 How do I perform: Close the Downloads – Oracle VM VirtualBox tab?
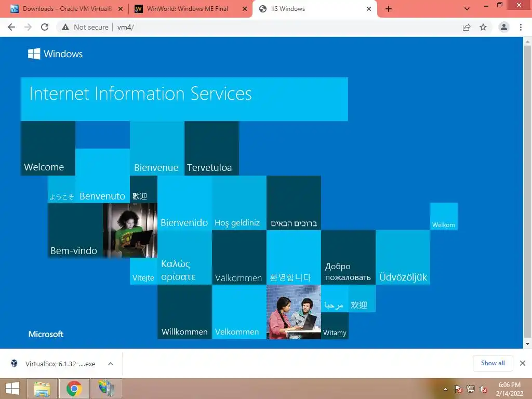tap(121, 9)
